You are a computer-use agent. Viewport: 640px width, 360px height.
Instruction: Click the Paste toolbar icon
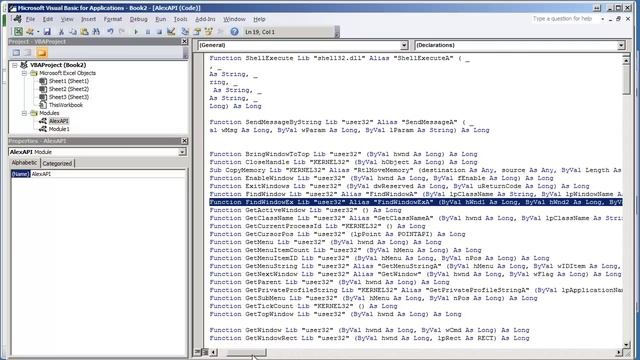[x=84, y=31]
